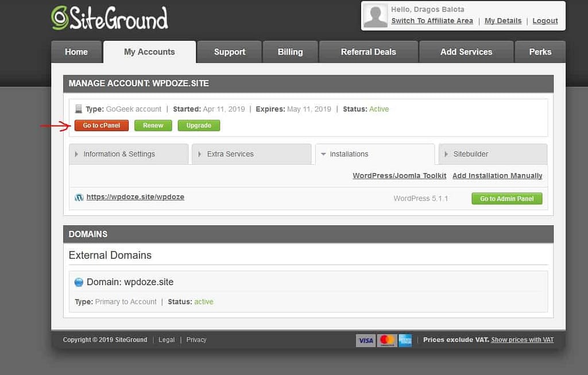Image resolution: width=588 pixels, height=375 pixels.
Task: Click the domain status 'active'
Action: pyautogui.click(x=204, y=302)
